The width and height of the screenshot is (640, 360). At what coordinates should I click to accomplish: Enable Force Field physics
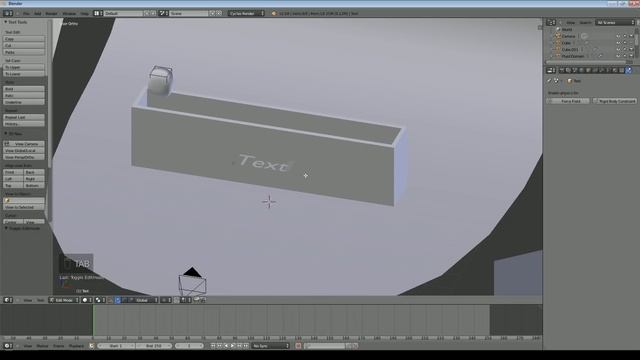click(x=568, y=101)
